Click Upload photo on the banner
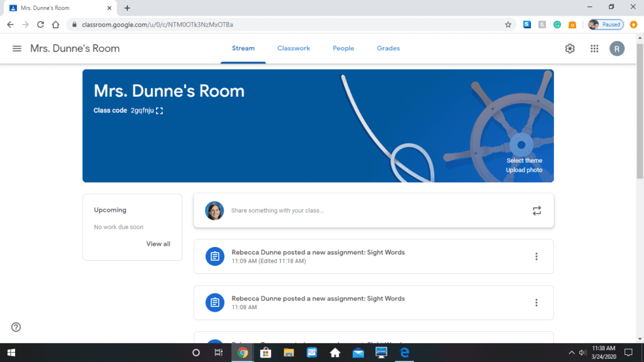The image size is (644, 362). tap(524, 170)
